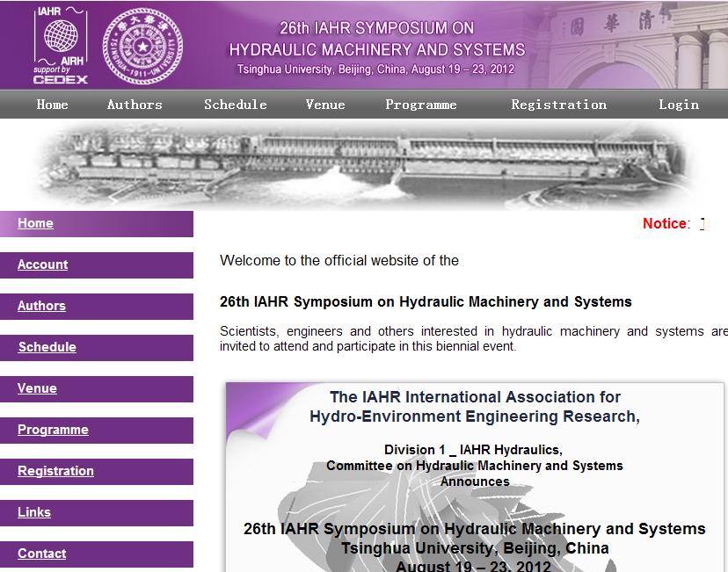Select Authors in the top navigation bar
728x572 pixels.
(x=135, y=105)
